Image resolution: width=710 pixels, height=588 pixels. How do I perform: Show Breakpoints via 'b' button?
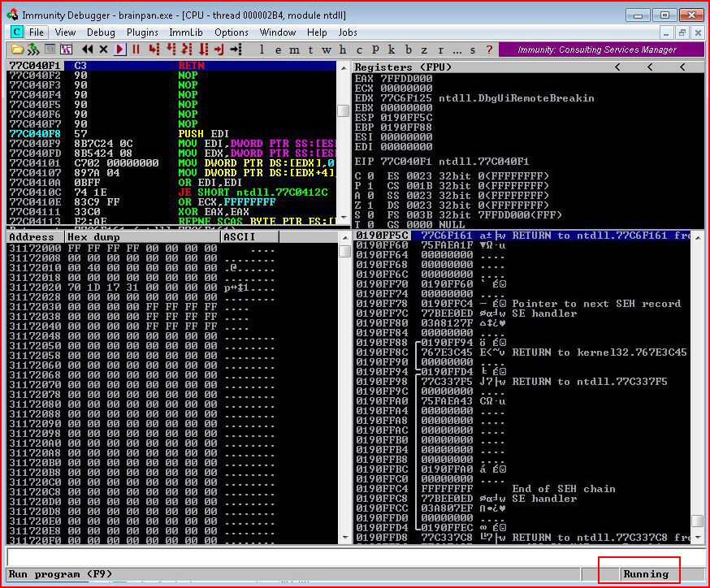point(409,50)
